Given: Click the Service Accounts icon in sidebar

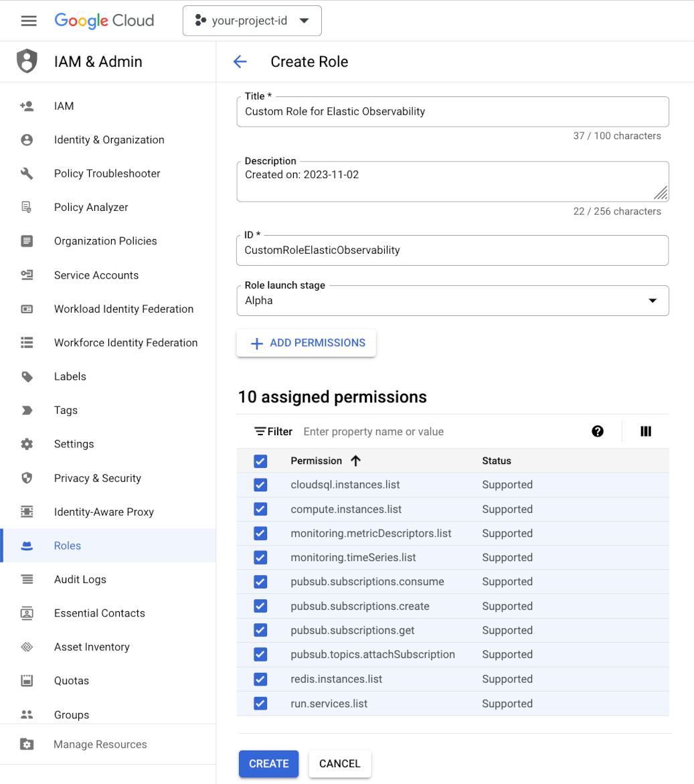Looking at the screenshot, I should pos(27,275).
